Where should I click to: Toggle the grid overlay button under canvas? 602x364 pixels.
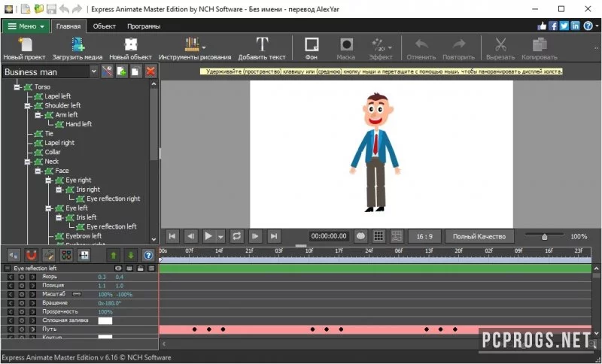click(x=379, y=236)
